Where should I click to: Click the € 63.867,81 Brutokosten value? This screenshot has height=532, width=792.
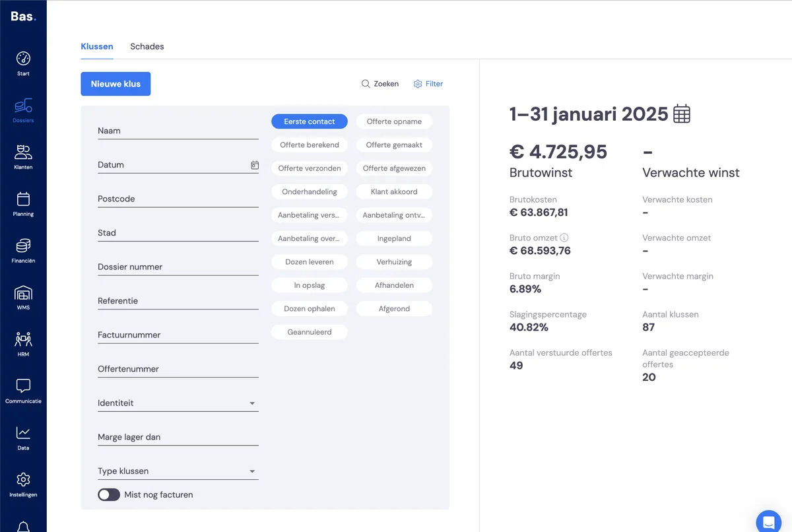[539, 213]
